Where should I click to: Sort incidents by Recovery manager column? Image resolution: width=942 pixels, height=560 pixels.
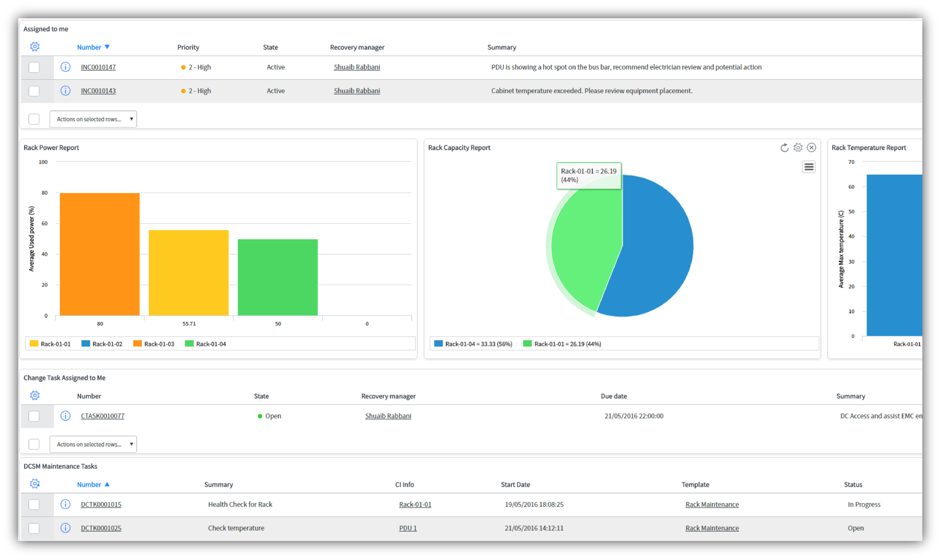(357, 47)
